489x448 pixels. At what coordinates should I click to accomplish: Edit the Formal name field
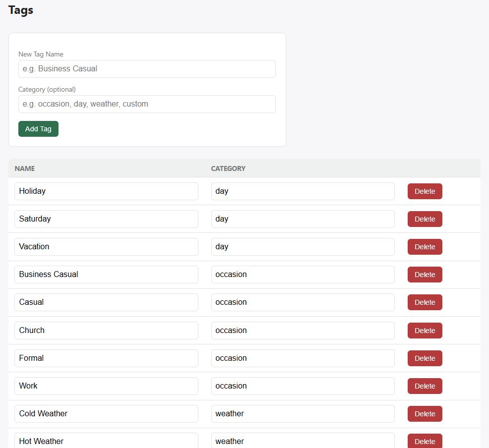[x=106, y=358]
